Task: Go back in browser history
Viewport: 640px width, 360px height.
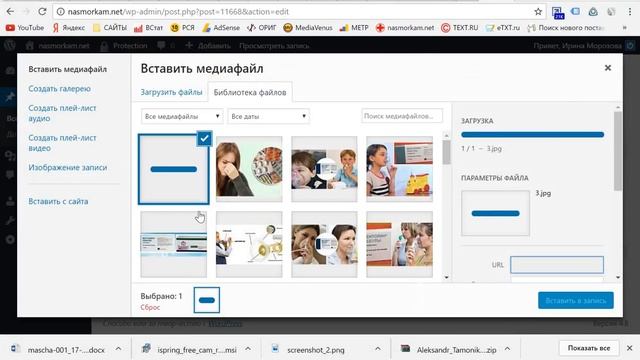Action: pos(10,11)
